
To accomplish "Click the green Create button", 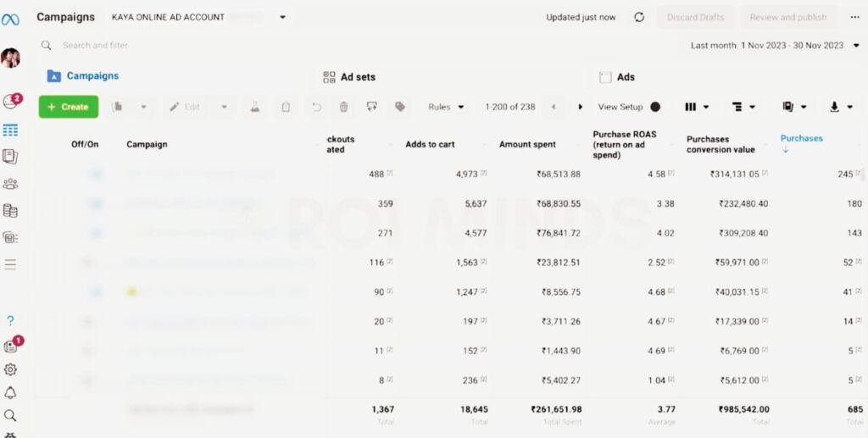I will click(68, 107).
